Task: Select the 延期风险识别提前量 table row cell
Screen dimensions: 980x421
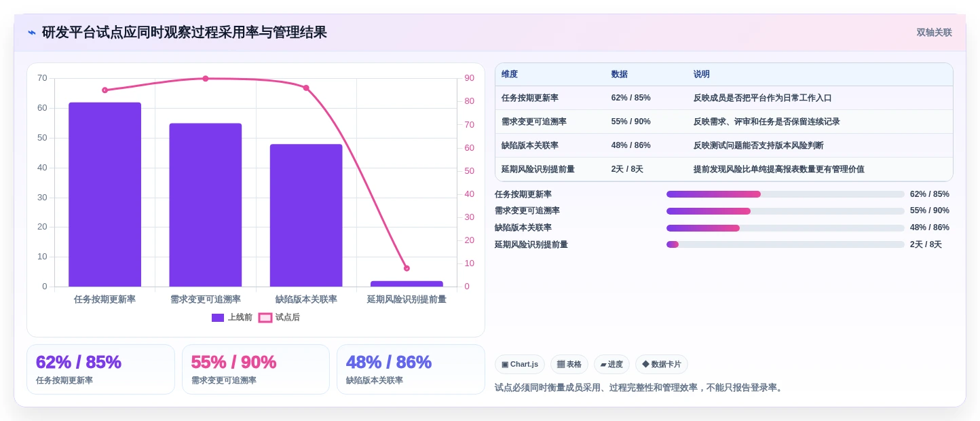Action: (x=550, y=169)
